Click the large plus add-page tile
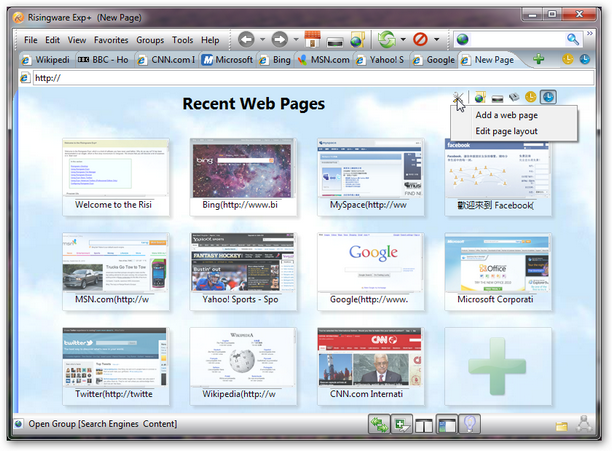This screenshot has height=451, width=612. 498,366
